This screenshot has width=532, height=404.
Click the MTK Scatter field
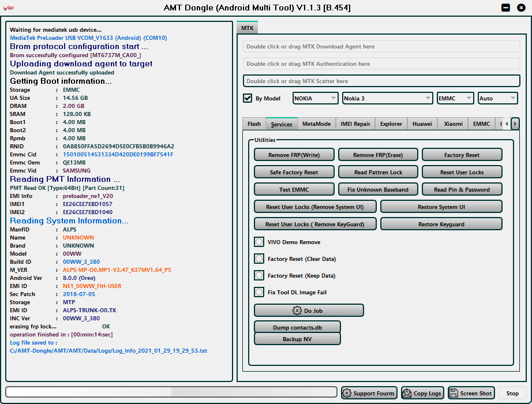[381, 81]
